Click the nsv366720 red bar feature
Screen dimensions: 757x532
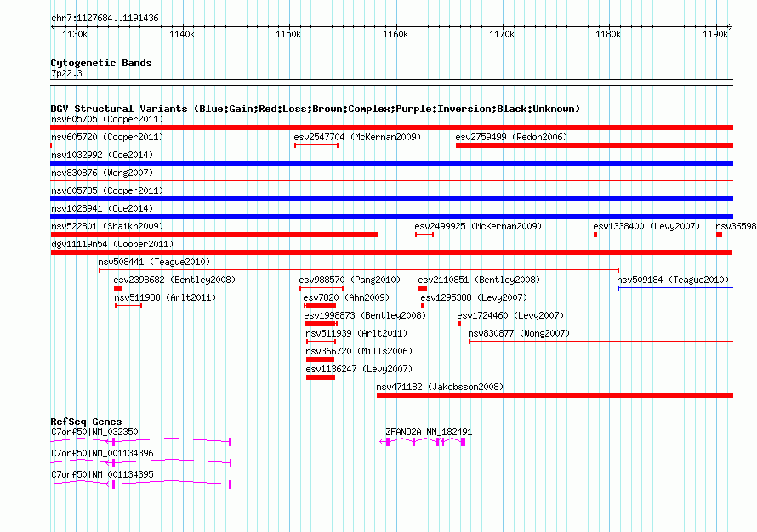tap(320, 359)
